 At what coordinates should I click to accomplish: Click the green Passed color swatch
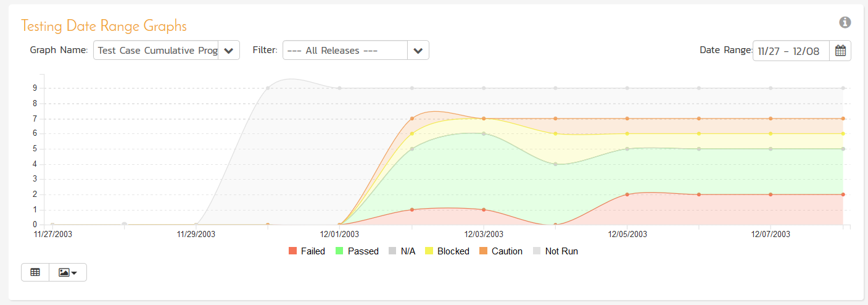[x=340, y=251]
